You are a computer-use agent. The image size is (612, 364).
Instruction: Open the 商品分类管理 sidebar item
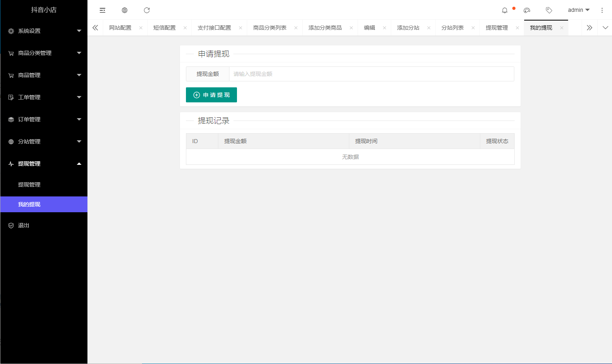pyautogui.click(x=44, y=53)
